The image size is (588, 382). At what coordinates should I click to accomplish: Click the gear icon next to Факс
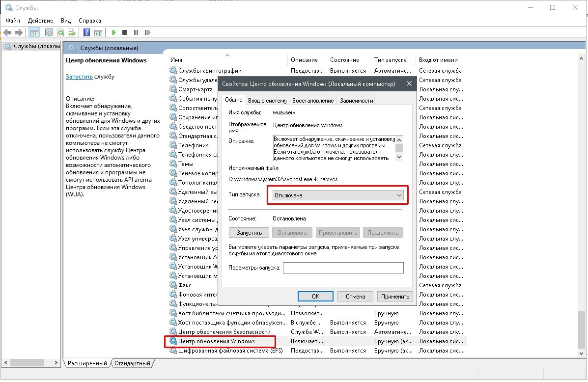[x=173, y=285]
